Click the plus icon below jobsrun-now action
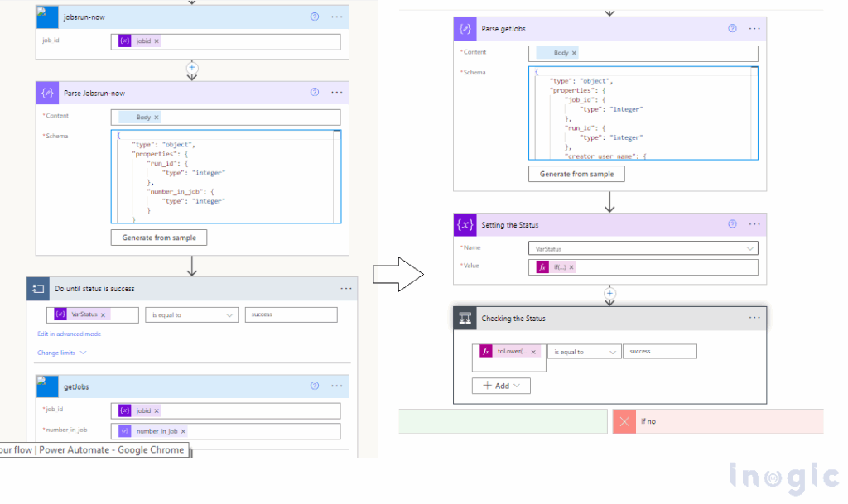 [x=191, y=69]
